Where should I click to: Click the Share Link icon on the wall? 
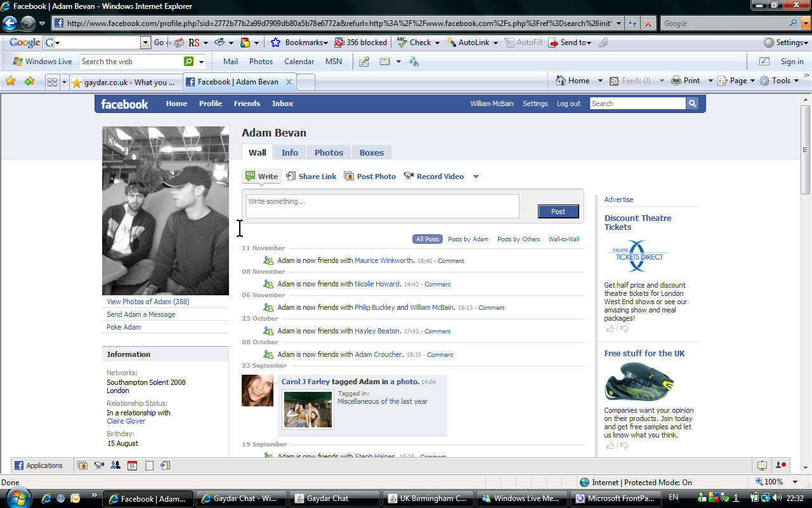point(291,176)
